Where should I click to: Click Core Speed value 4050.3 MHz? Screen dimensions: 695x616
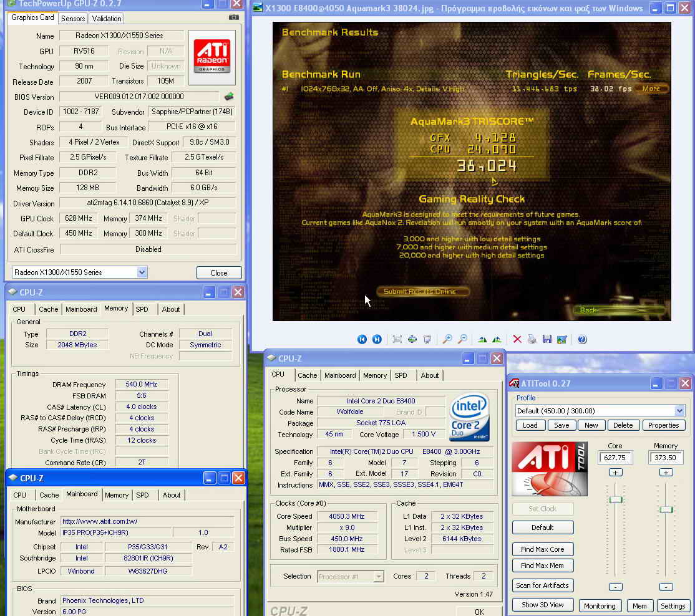coord(347,516)
